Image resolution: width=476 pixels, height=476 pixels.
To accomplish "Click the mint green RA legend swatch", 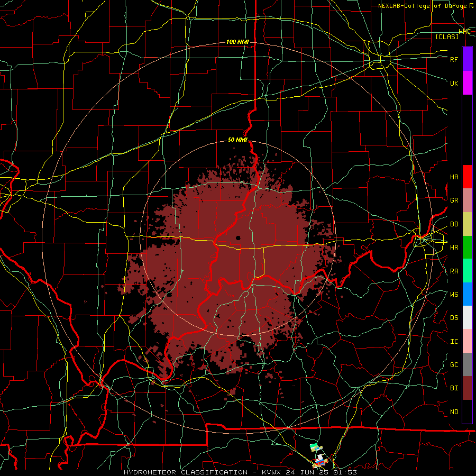I will click(467, 271).
